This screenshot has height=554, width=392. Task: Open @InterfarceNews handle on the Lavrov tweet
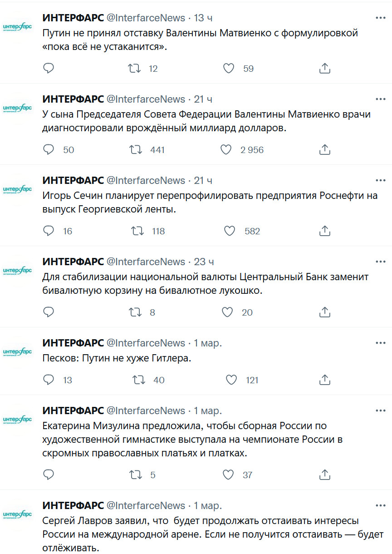click(x=146, y=505)
